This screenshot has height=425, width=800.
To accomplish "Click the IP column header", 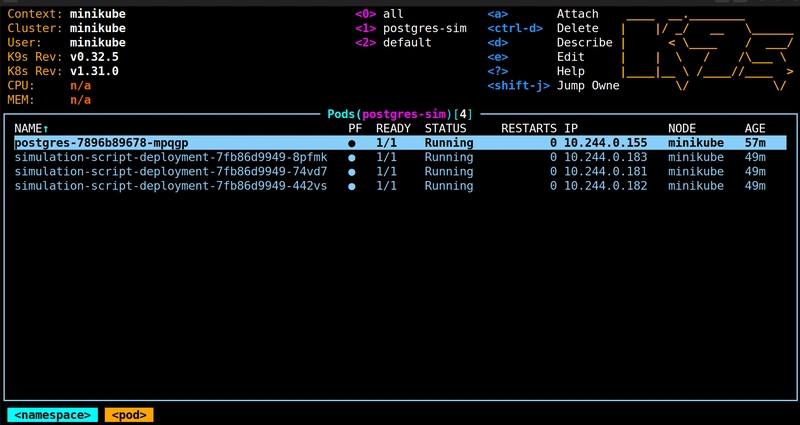I will 571,129.
